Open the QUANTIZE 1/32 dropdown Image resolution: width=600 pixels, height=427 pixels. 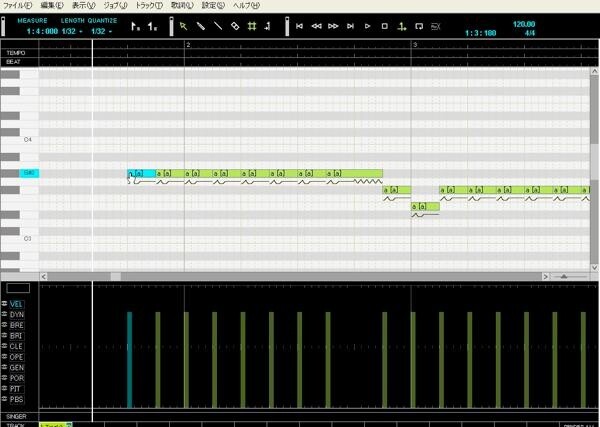101,31
